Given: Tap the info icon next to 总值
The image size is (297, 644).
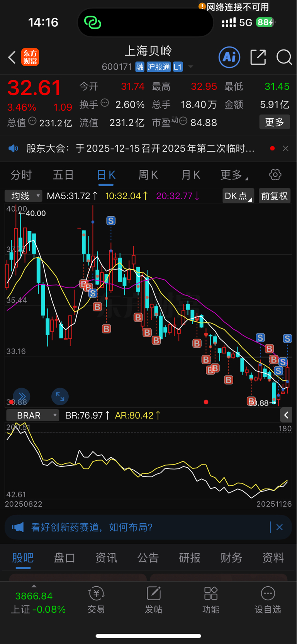Looking at the screenshot, I should tap(32, 121).
